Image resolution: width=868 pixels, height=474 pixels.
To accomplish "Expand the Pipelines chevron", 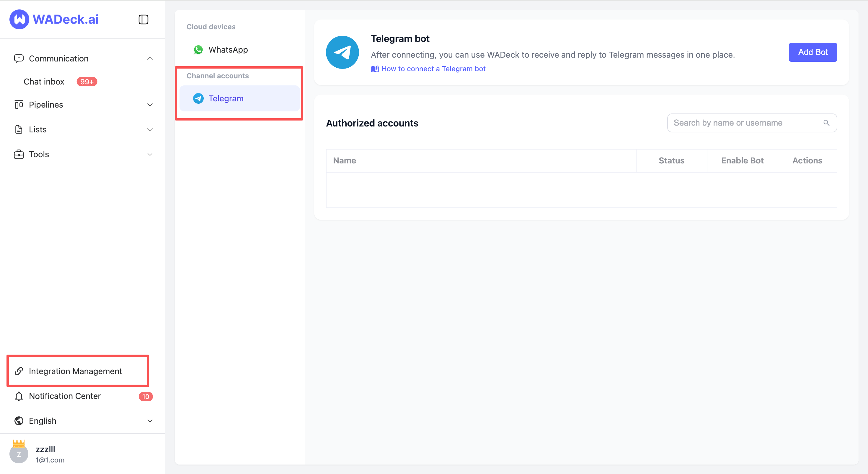I will tap(150, 105).
